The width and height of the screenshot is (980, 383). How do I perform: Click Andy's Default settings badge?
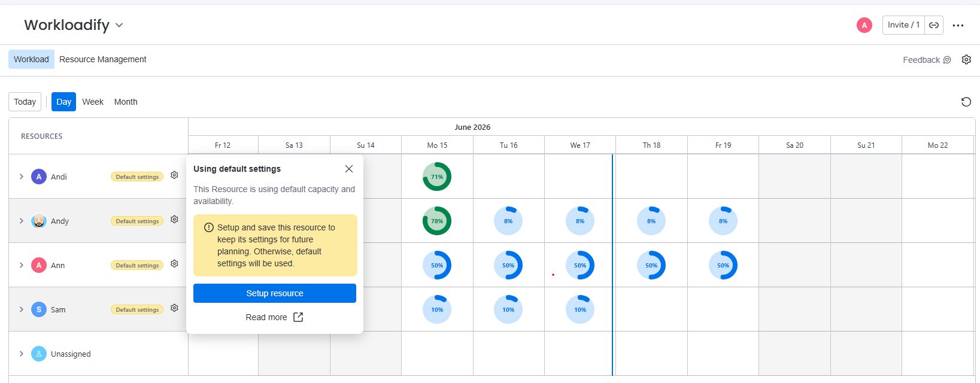137,221
